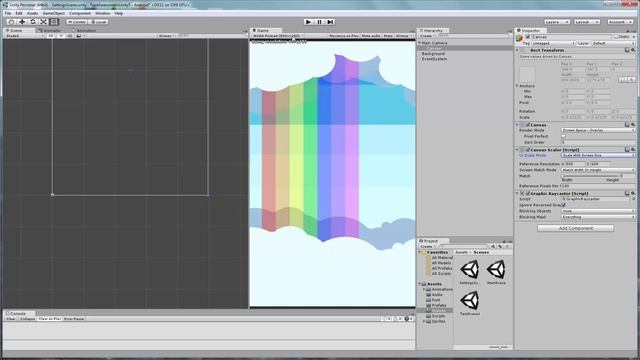Image resolution: width=640 pixels, height=360 pixels.
Task: Open Canvas component help icon
Action: tap(627, 124)
